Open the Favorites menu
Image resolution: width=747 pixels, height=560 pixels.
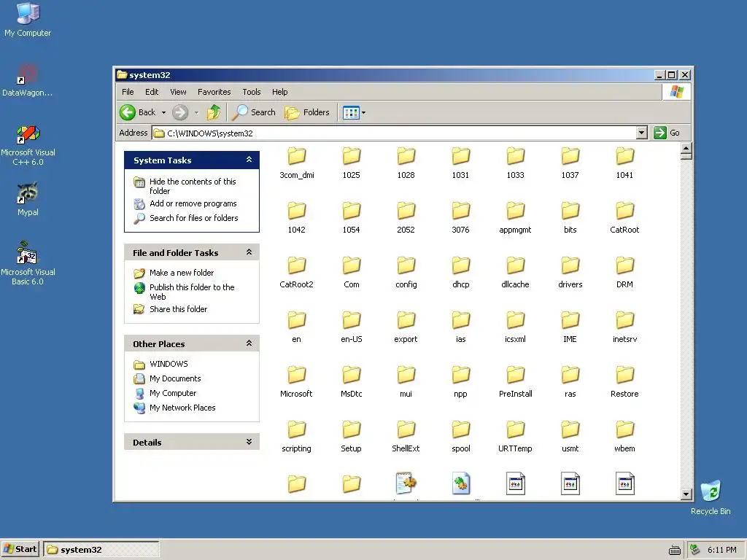[214, 92]
